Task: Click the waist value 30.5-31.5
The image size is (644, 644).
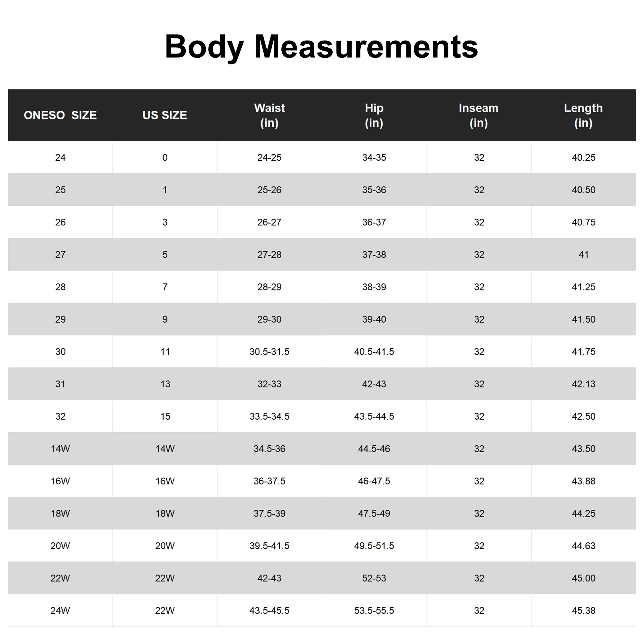Action: [269, 351]
